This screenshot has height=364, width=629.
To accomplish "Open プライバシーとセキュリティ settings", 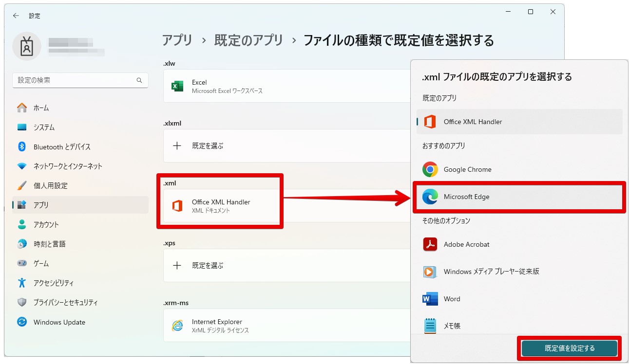I will pyautogui.click(x=80, y=302).
